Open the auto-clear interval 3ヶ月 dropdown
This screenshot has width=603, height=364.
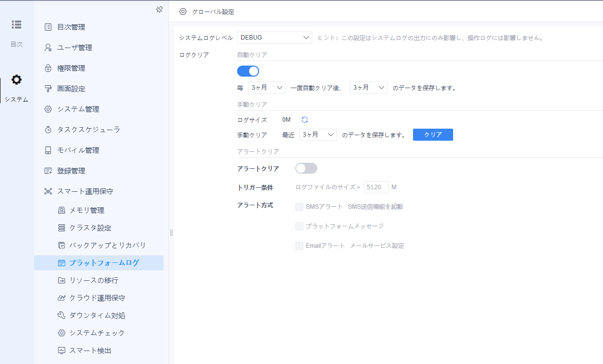[x=266, y=87]
